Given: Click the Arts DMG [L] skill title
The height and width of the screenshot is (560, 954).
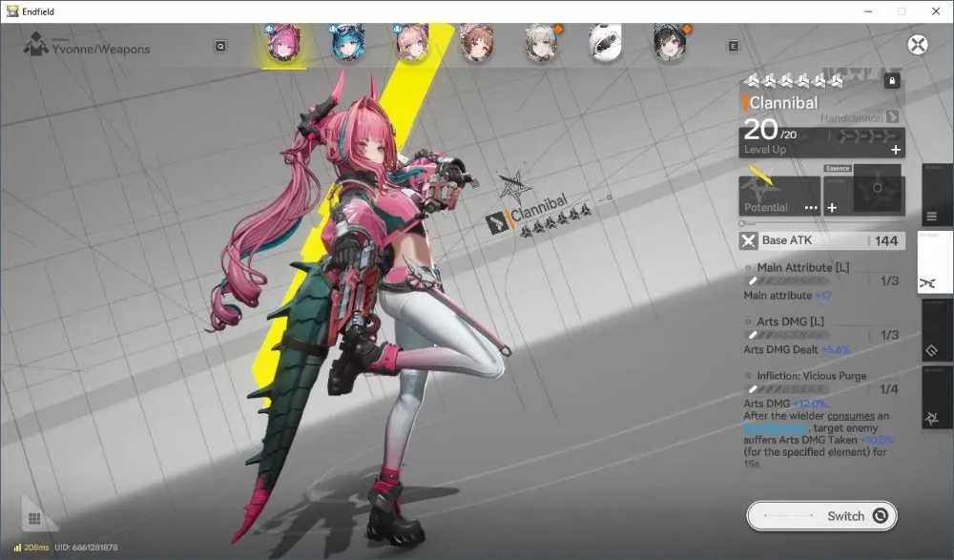Looking at the screenshot, I should pyautogui.click(x=790, y=321).
